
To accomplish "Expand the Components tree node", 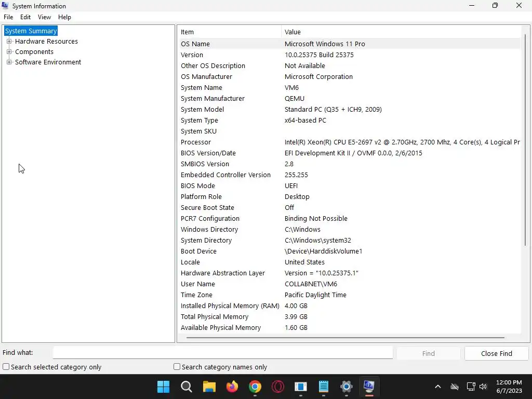I will pyautogui.click(x=9, y=52).
